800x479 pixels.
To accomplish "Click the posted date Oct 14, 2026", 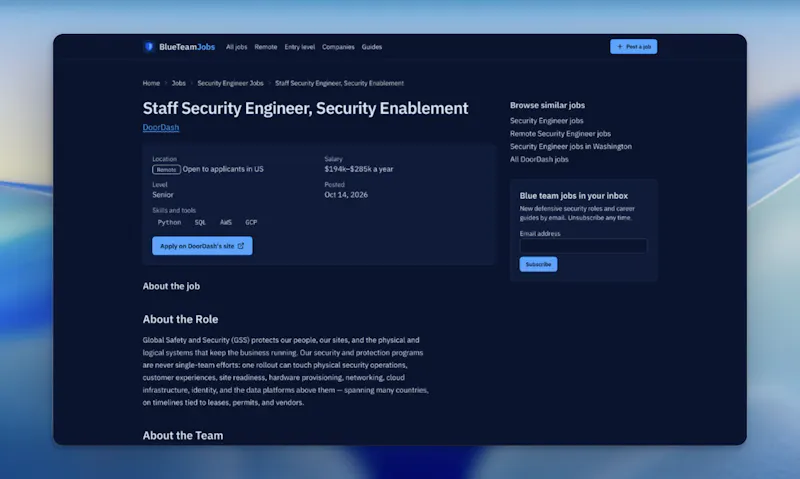I will (x=346, y=194).
